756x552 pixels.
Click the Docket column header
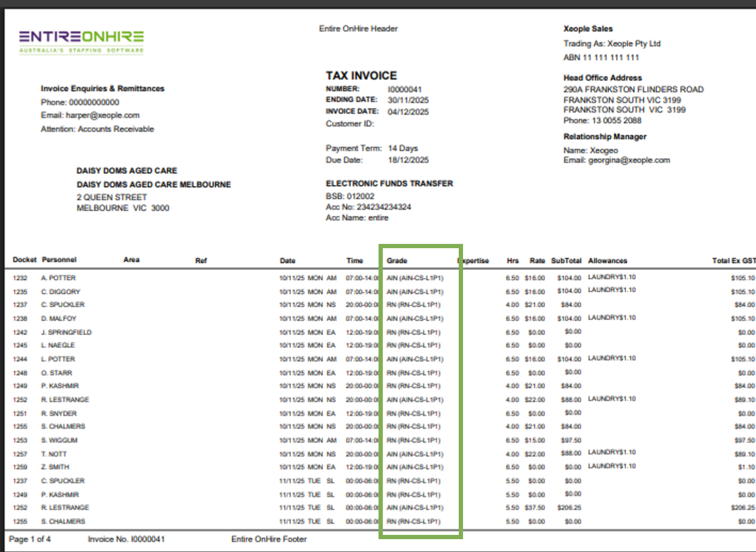click(x=25, y=259)
